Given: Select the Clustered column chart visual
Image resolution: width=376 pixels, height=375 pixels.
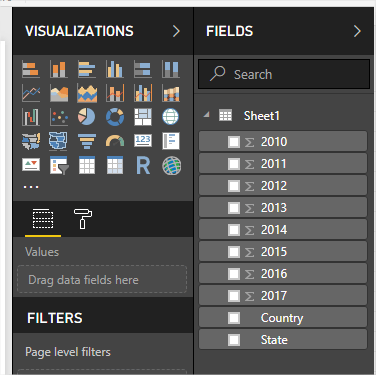Looking at the screenshot, I should click(115, 69).
